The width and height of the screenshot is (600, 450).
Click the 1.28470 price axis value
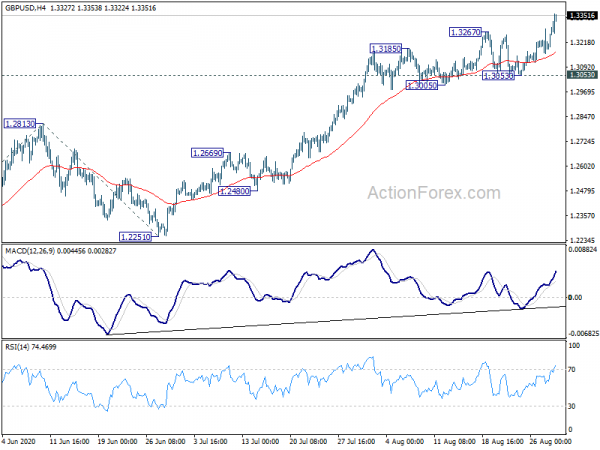(582, 117)
